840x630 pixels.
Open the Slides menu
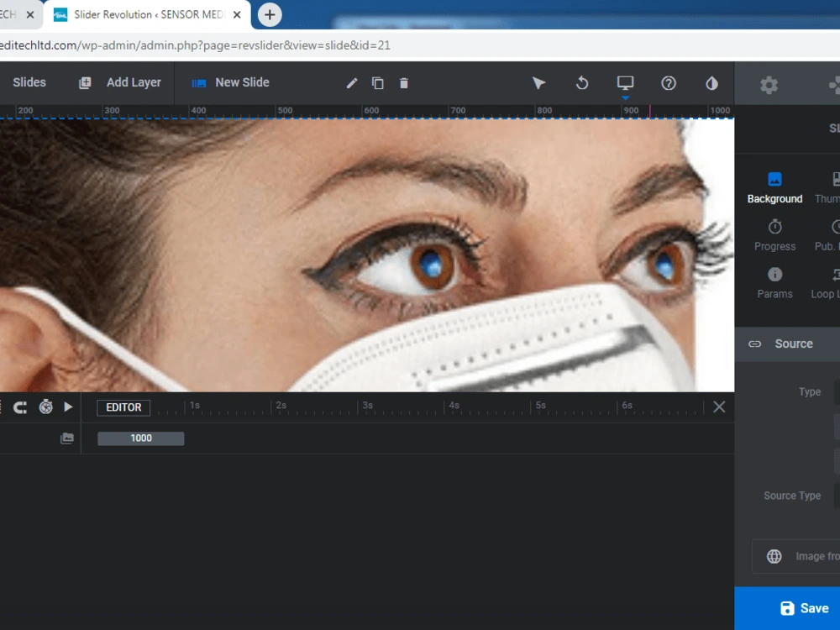(29, 82)
